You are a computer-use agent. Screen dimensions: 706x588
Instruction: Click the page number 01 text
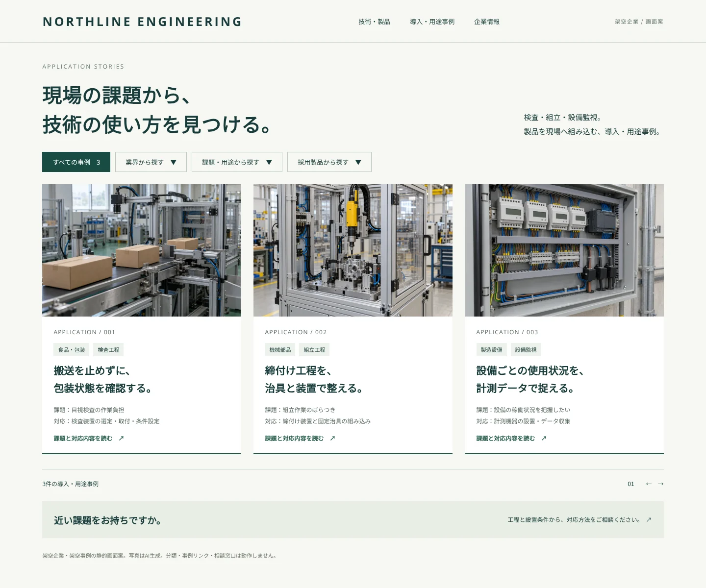point(631,484)
